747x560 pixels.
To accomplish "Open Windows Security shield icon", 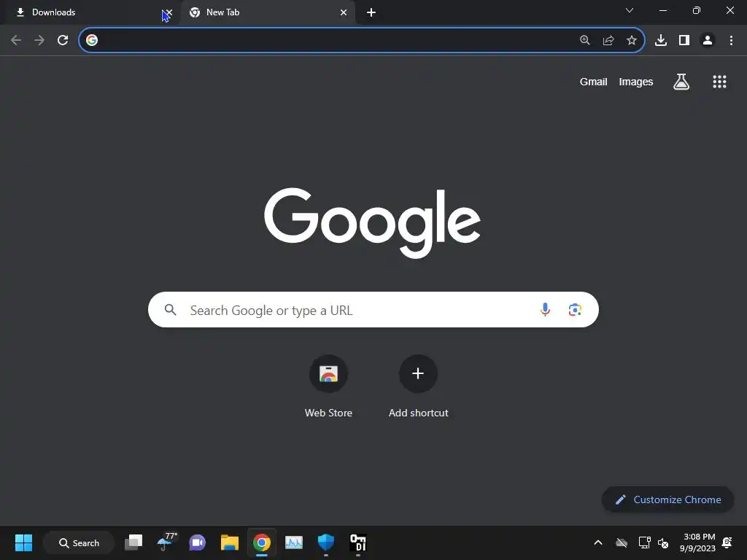I will [x=326, y=542].
